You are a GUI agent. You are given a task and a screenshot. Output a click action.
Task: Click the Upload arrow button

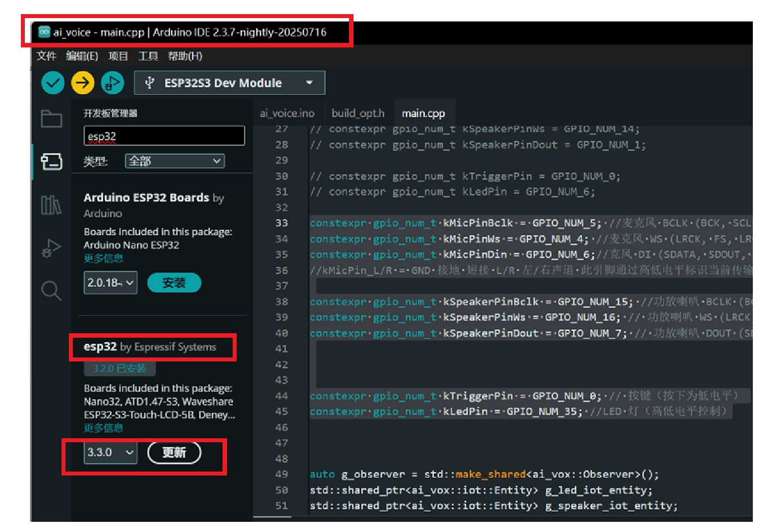pos(82,83)
